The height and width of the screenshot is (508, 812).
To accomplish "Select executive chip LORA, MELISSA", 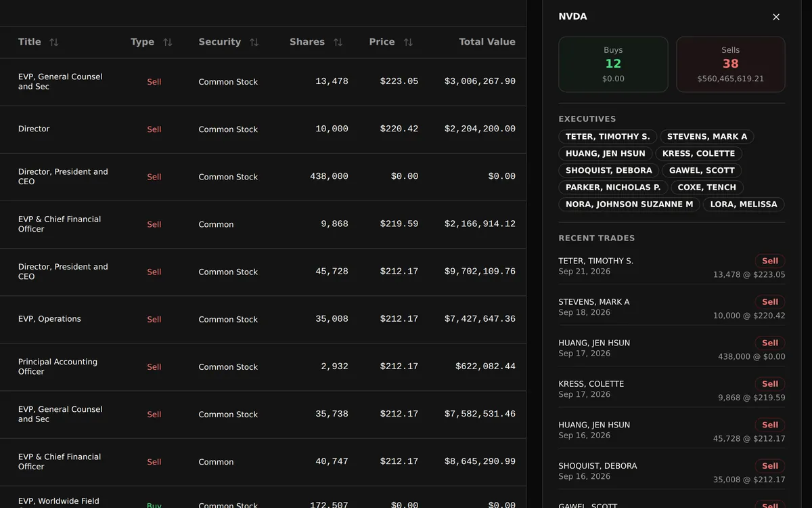I will (744, 205).
